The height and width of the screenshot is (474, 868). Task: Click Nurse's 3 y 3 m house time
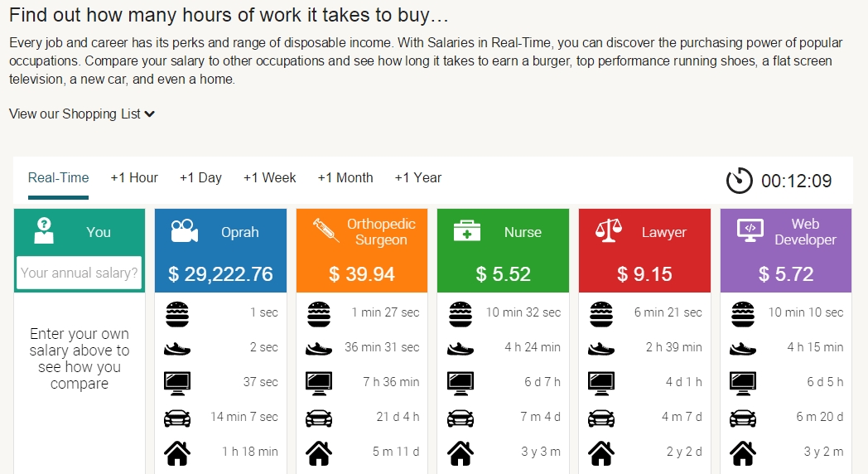pyautogui.click(x=540, y=452)
